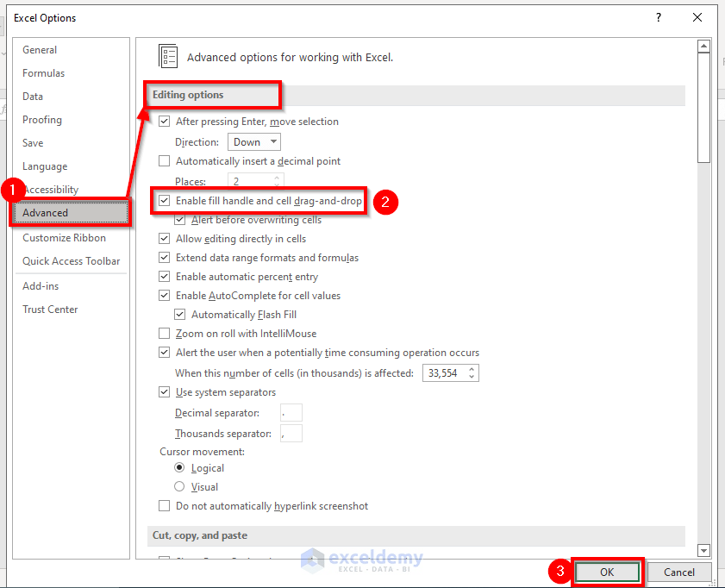The height and width of the screenshot is (588, 725).
Task: Uncheck Allow editing directly in cells
Action: pos(164,239)
